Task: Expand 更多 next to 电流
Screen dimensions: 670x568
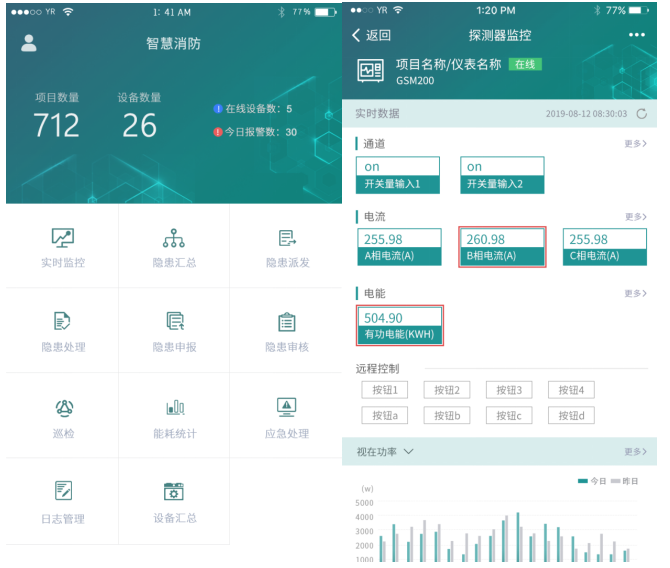Action: click(635, 217)
